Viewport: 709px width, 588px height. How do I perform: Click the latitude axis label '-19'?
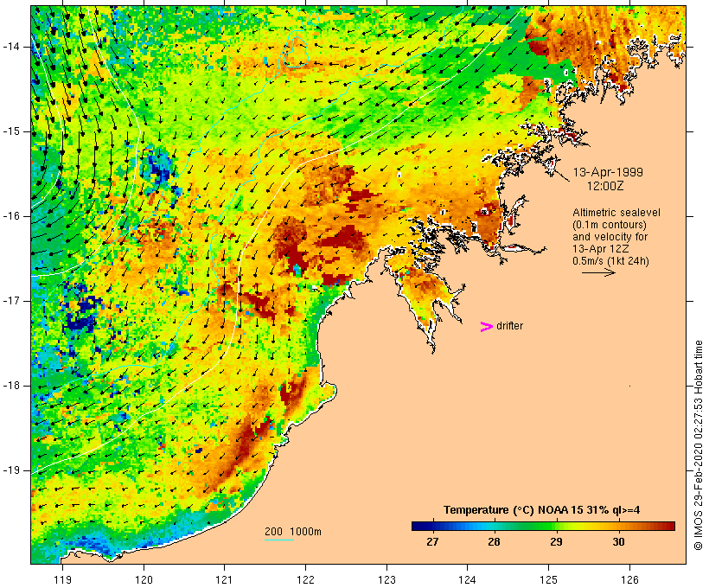pos(11,470)
